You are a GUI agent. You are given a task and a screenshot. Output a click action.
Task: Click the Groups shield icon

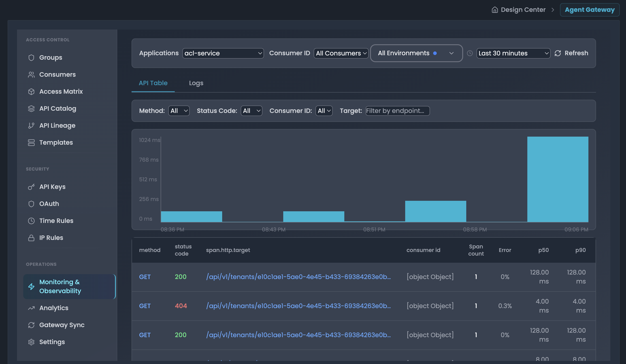pos(31,58)
